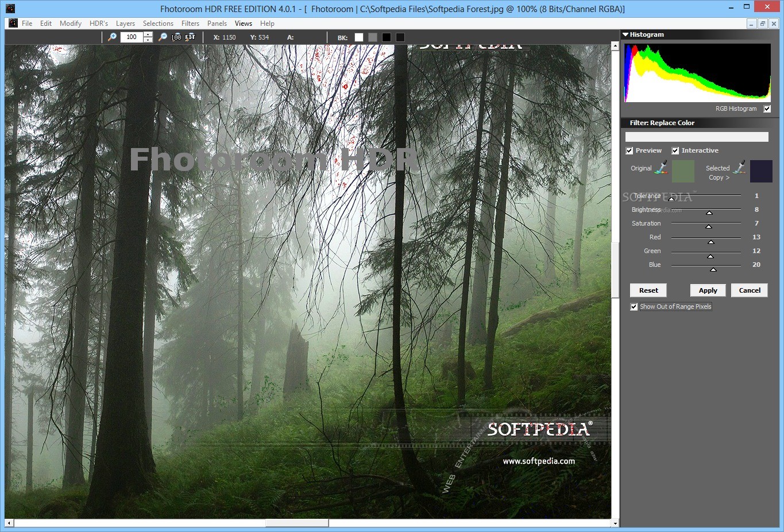Click the Saturation slider handle

pos(708,227)
